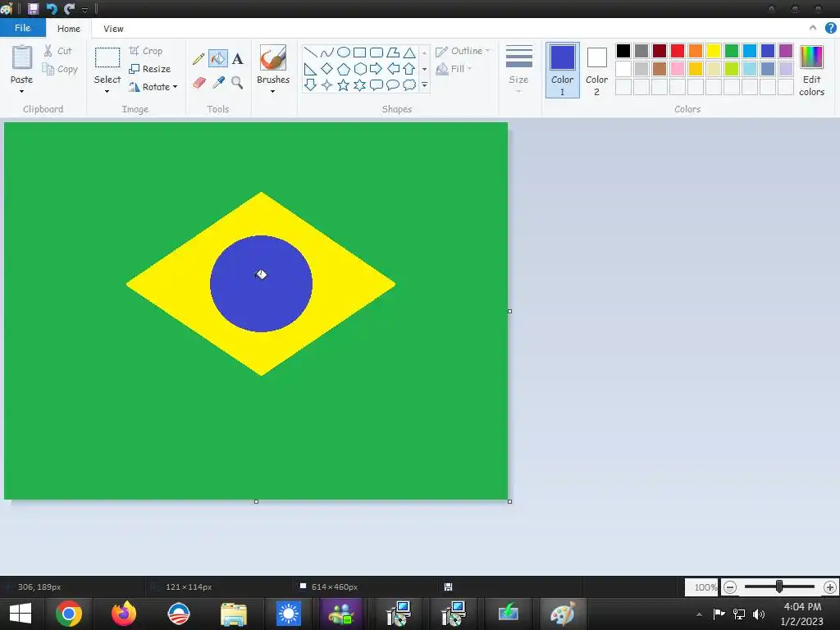Open Customize Quick Access Toolbar dropdown
The image size is (840, 630).
coord(84,10)
